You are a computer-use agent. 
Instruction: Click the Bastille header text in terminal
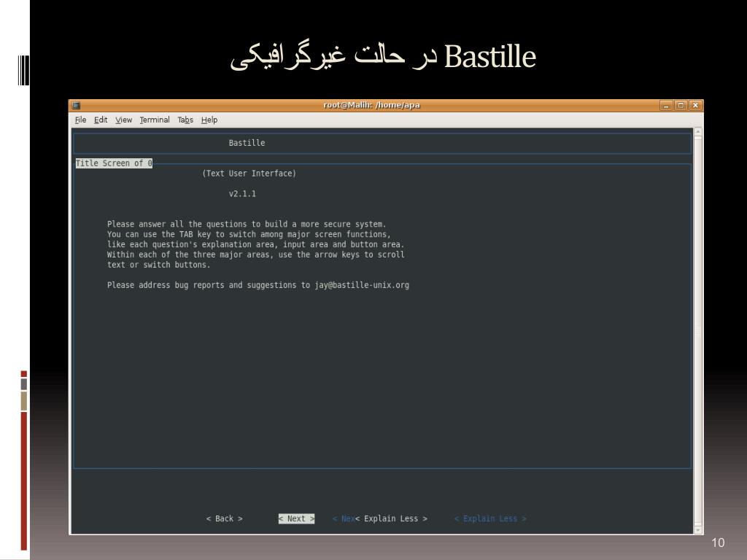pos(247,143)
